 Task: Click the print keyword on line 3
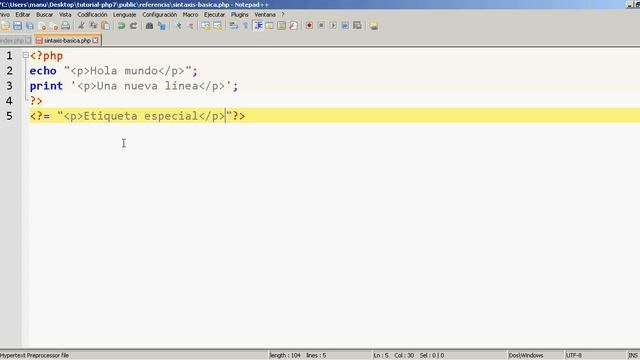click(46, 86)
